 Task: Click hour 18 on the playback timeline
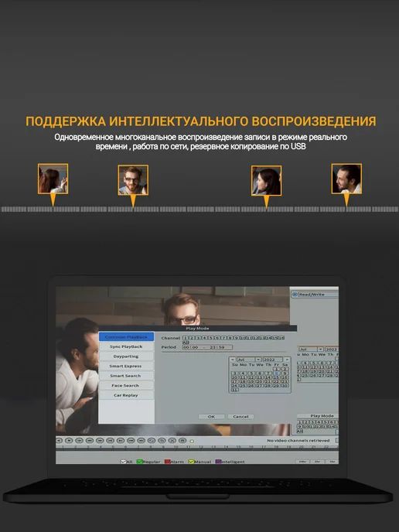[276, 448]
